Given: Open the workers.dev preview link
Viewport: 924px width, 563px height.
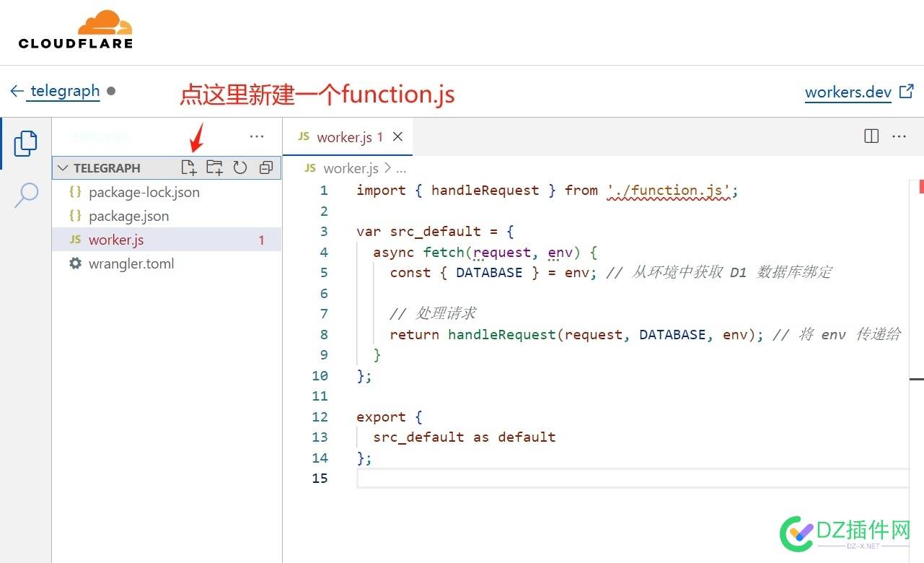Looking at the screenshot, I should point(858,92).
